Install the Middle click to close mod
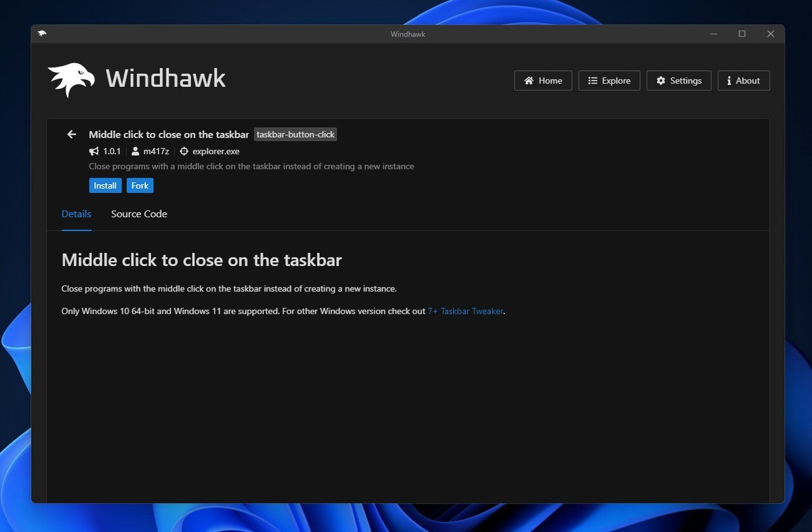This screenshot has width=812, height=532. pyautogui.click(x=105, y=185)
